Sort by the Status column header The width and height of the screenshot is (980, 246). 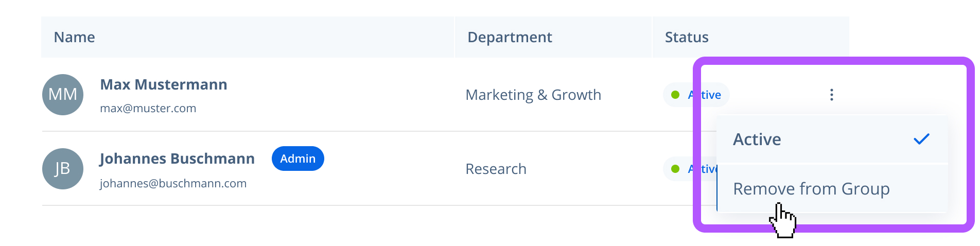point(687,37)
